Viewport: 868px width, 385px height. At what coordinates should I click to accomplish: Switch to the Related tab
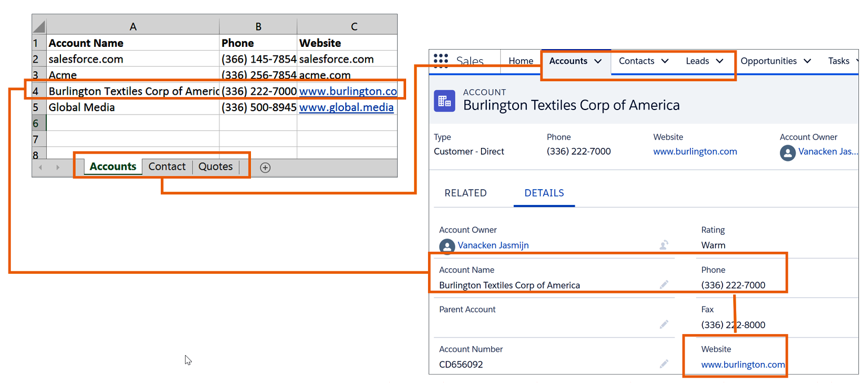[x=465, y=193]
